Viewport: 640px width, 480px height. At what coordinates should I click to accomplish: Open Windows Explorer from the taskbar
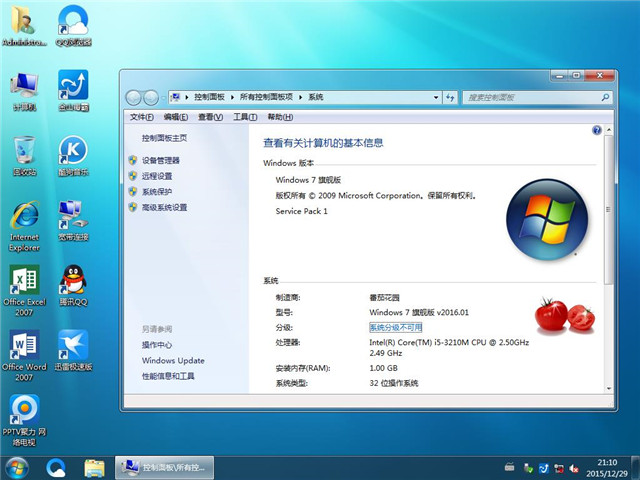pyautogui.click(x=94, y=468)
